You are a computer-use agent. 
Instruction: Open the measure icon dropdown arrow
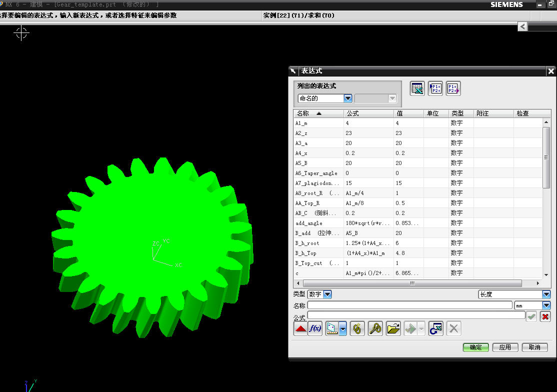pyautogui.click(x=343, y=328)
